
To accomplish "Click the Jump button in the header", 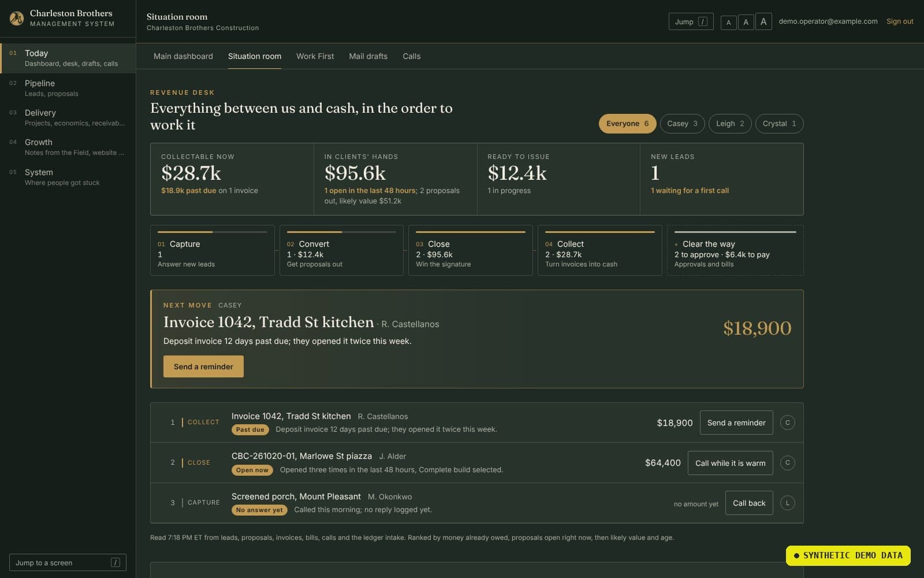I will tap(691, 21).
